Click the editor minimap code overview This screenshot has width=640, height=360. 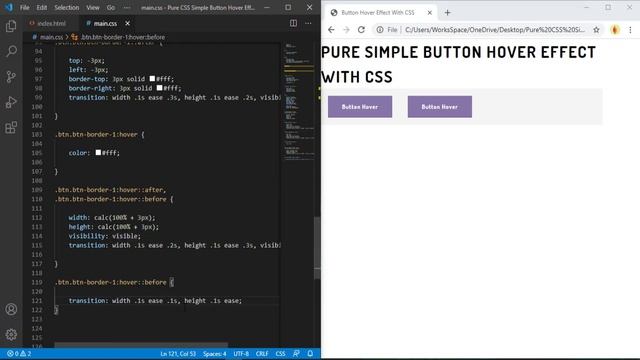[x=299, y=101]
